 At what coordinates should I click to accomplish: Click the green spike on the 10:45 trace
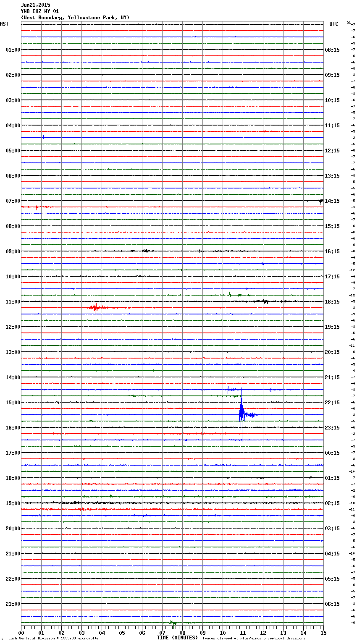coord(230,294)
